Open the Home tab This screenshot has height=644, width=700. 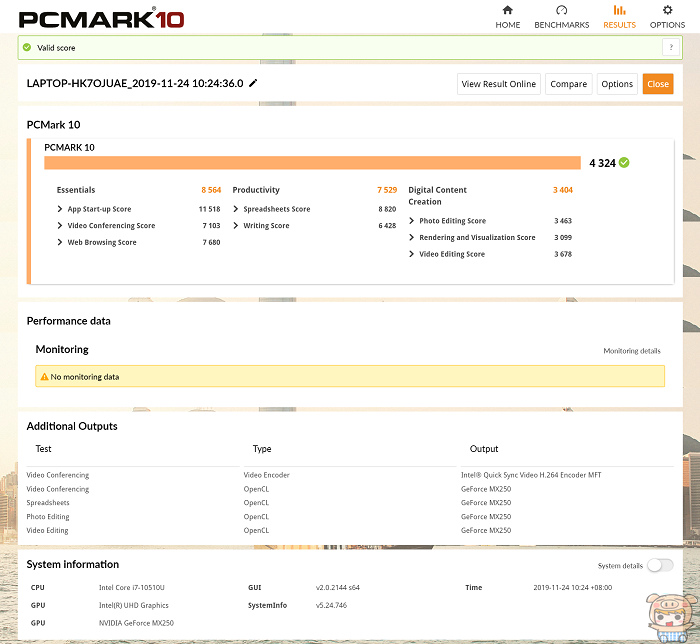pyautogui.click(x=508, y=17)
